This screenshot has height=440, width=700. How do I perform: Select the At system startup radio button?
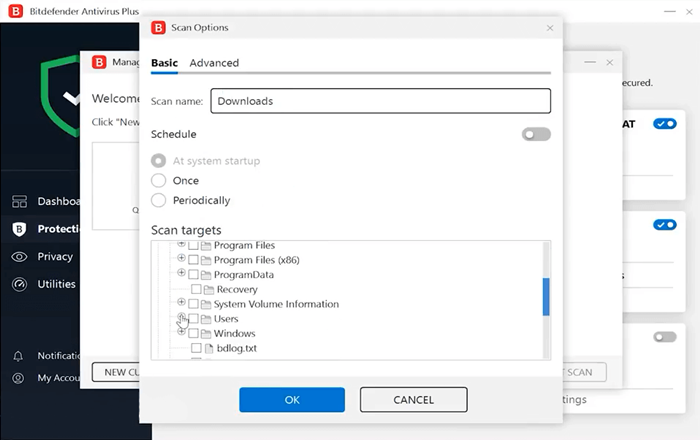coord(158,161)
